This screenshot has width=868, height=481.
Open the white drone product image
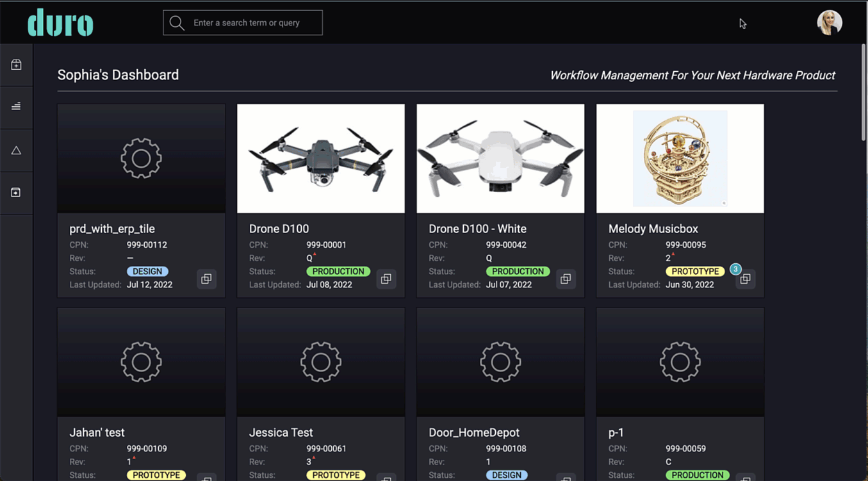click(x=500, y=158)
